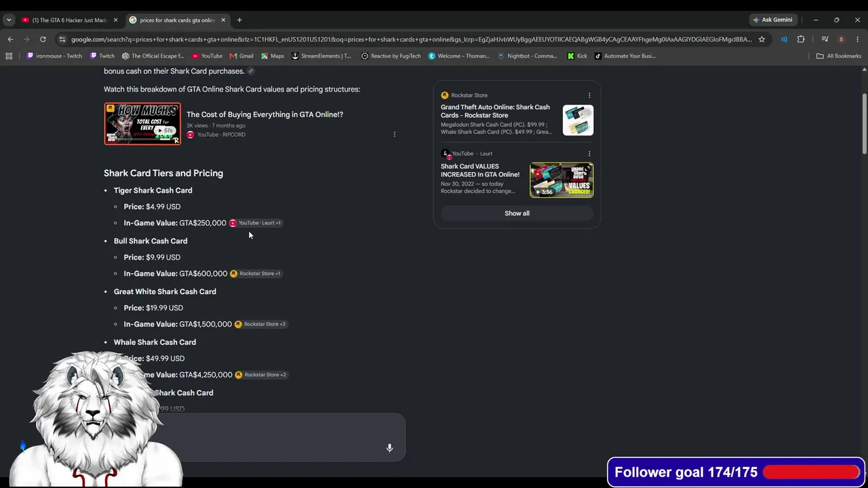Click the Rockstar Store shark cards thumbnail

coord(578,120)
